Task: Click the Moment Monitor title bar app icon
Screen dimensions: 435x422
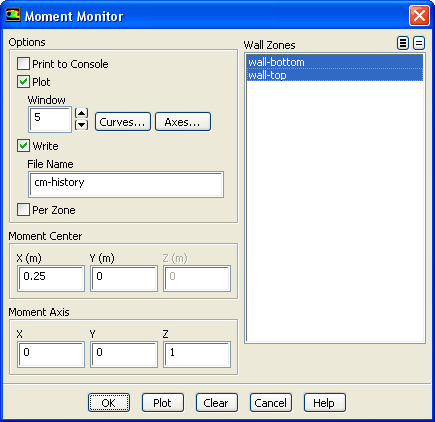Action: coord(13,15)
